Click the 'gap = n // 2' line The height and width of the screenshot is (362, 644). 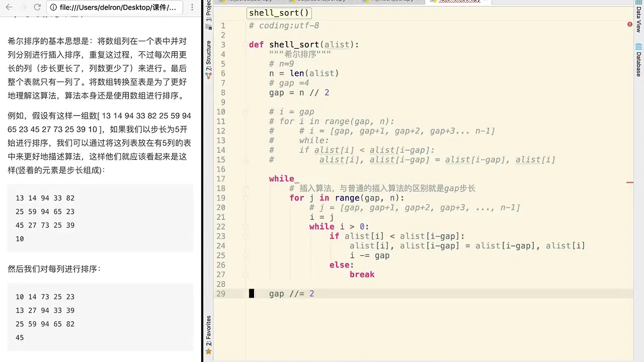(299, 93)
